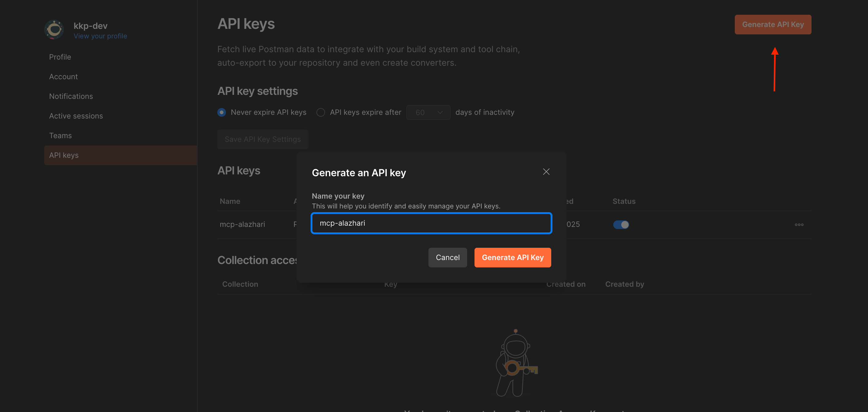Screen dimensions: 868x412
Task: Click the mcp-alazhari key name cell
Action: [242, 224]
